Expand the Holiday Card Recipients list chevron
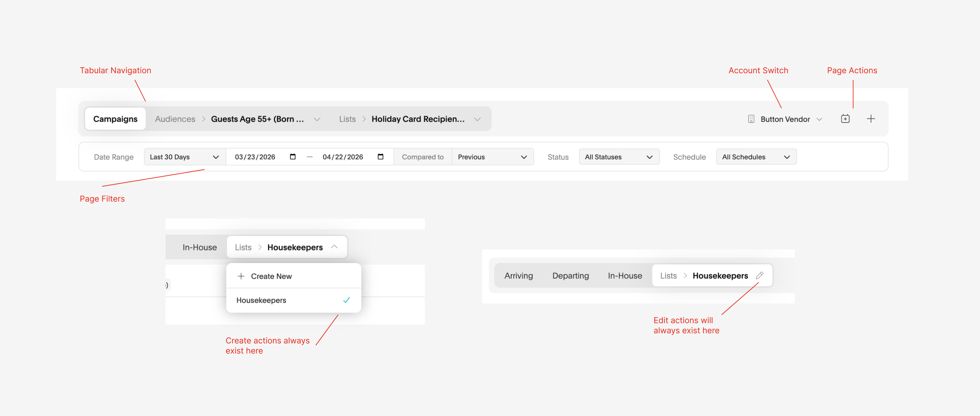 click(x=477, y=119)
